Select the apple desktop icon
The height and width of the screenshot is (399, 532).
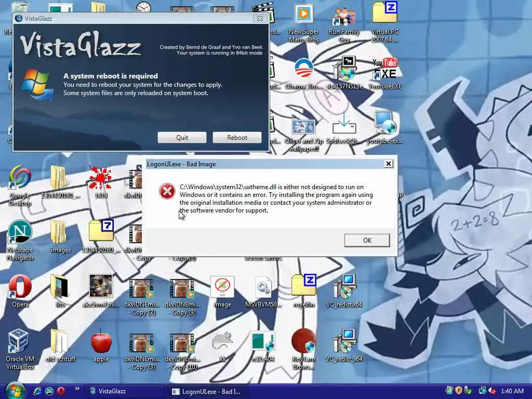(101, 345)
